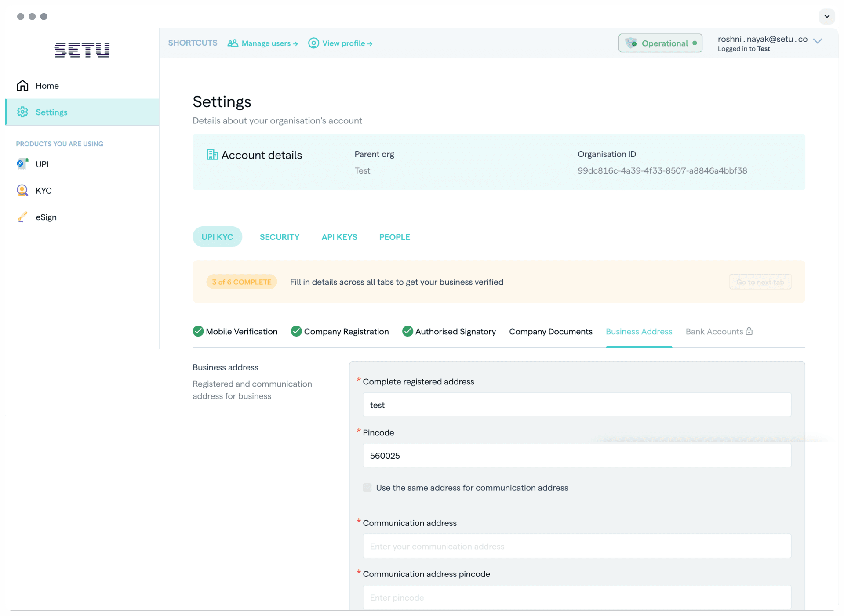This screenshot has height=616, width=844.
Task: Click the Company Registration green checkmark
Action: [x=296, y=331]
